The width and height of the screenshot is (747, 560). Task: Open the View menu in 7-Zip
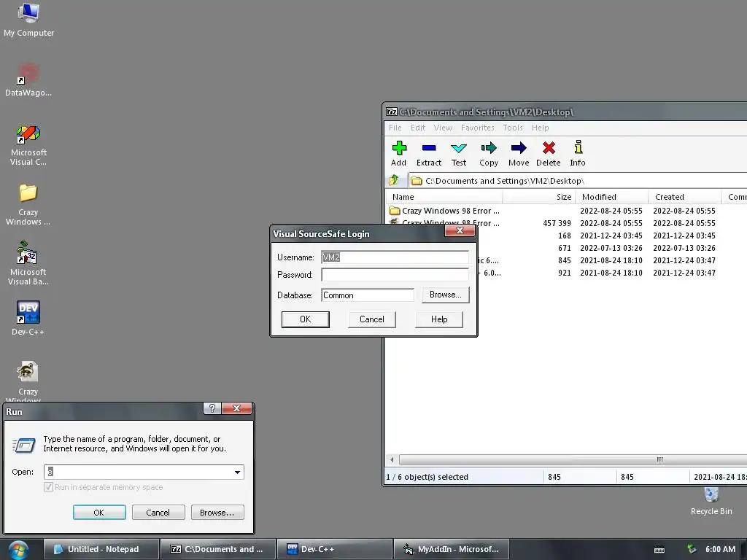pyautogui.click(x=443, y=128)
